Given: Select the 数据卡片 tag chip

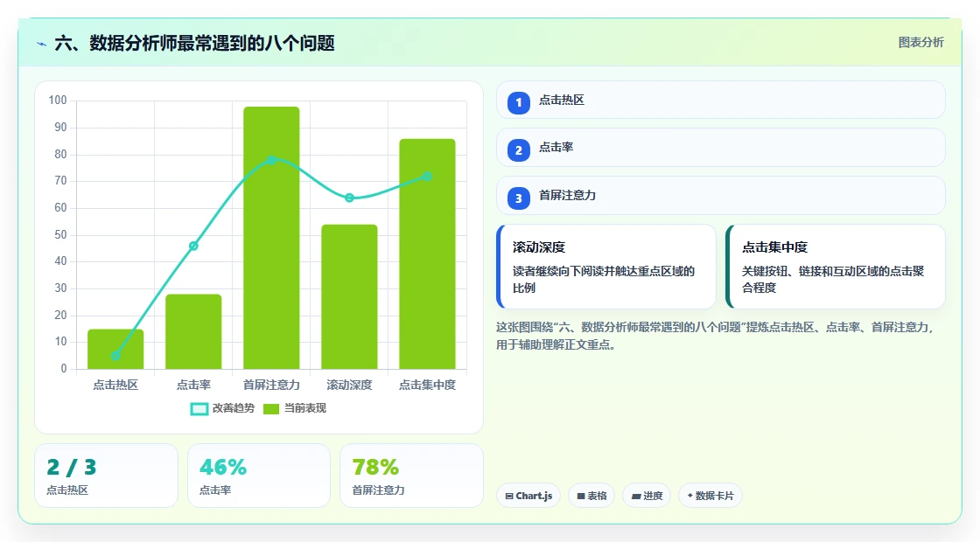Looking at the screenshot, I should click(x=710, y=496).
